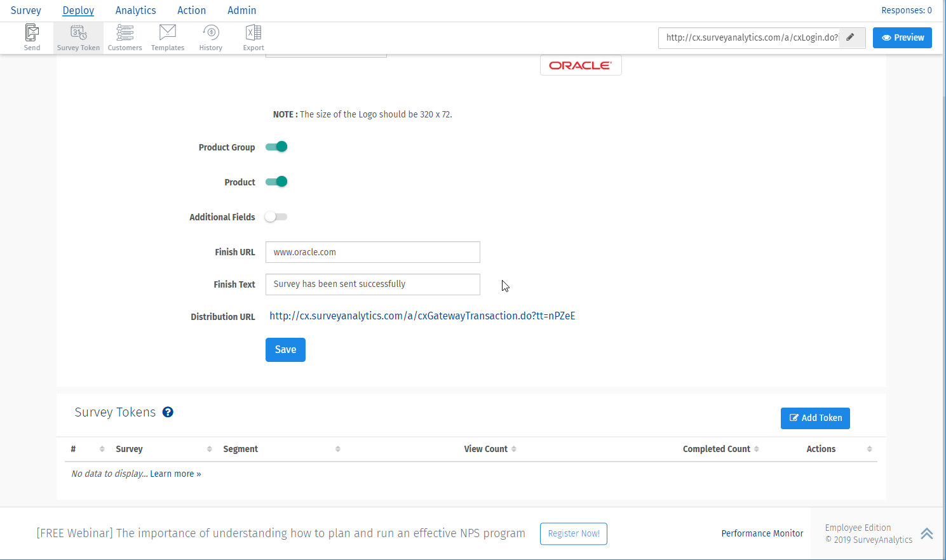Turn off the Product toggle
Screen dimensions: 946x560
tap(276, 182)
